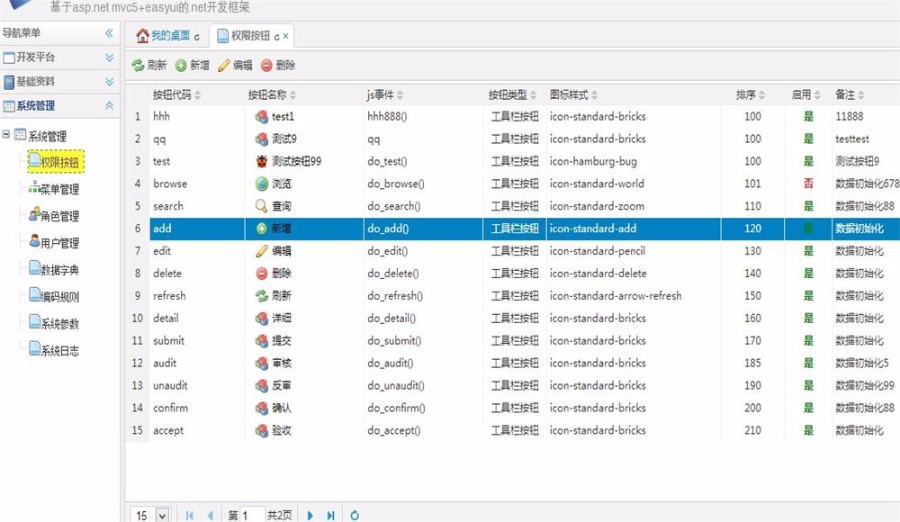Open 系统日志 in the tree
This screenshot has width=900, height=522.
click(55, 351)
